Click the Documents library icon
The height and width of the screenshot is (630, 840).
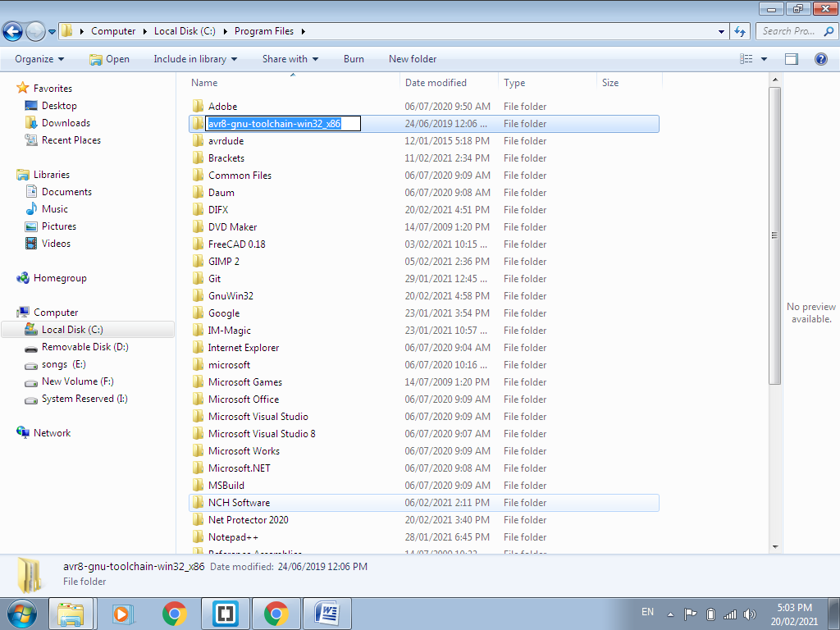[32, 191]
